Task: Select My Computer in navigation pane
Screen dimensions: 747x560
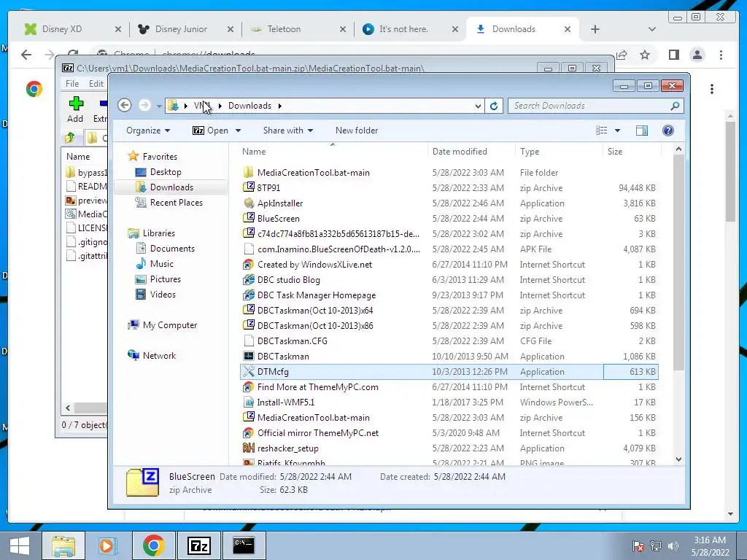Action: pos(169,324)
